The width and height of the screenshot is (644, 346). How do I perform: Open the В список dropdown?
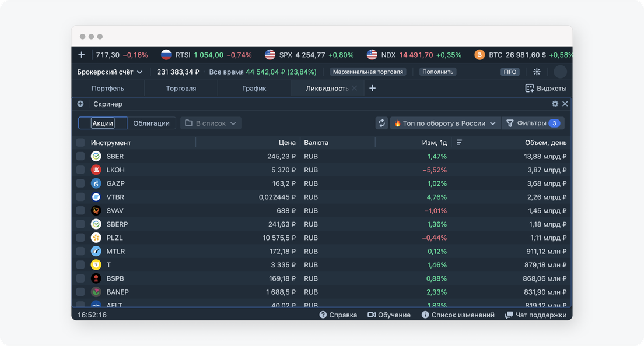211,123
